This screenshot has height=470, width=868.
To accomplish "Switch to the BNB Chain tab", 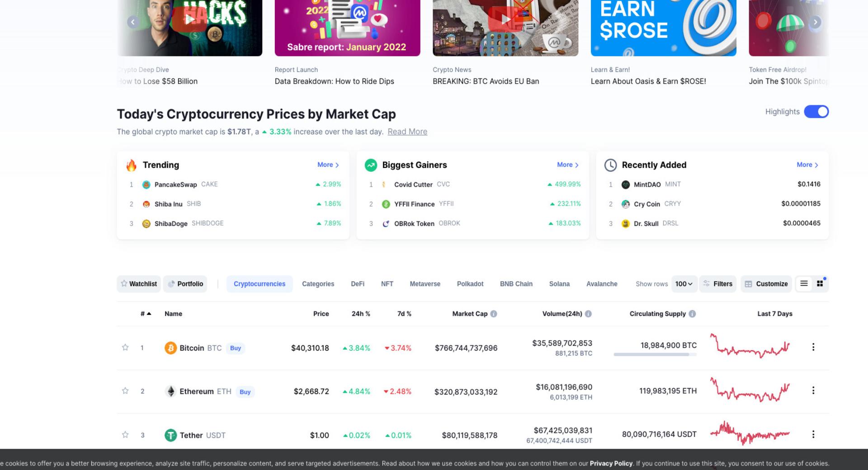I will click(x=516, y=284).
